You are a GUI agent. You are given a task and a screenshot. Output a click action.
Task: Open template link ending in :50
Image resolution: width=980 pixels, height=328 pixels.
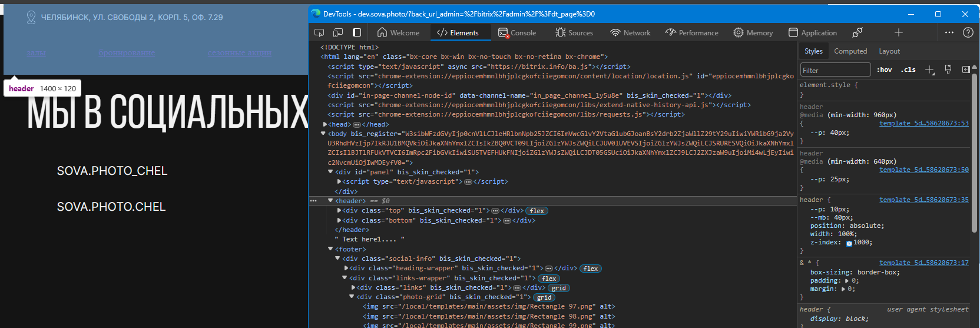click(x=923, y=170)
